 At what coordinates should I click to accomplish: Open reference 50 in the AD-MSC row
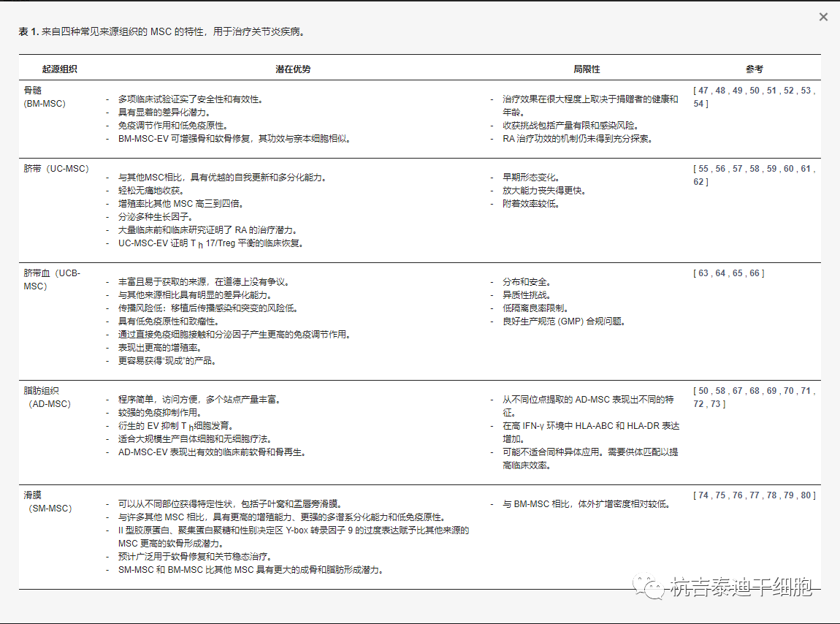point(703,391)
